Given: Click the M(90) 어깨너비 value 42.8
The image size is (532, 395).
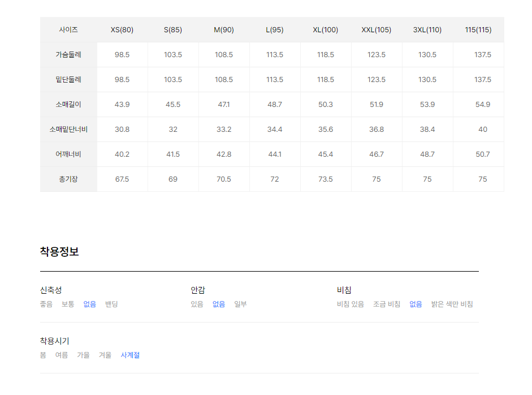Looking at the screenshot, I should coord(224,154).
